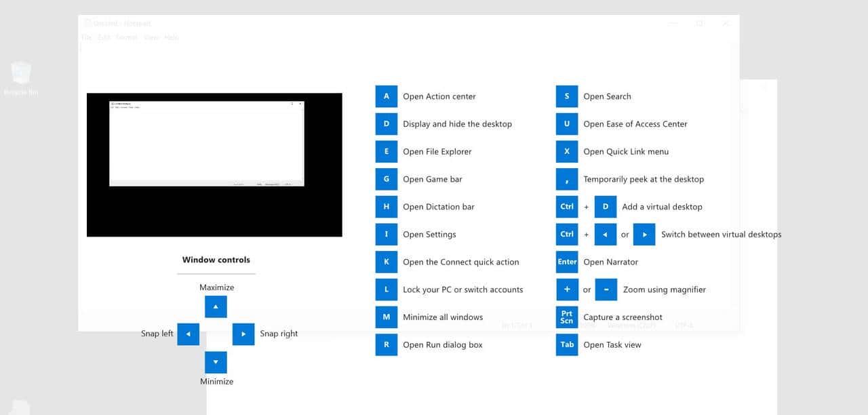Click the R key tile for Run dialog
868x415 pixels.
[x=386, y=344]
